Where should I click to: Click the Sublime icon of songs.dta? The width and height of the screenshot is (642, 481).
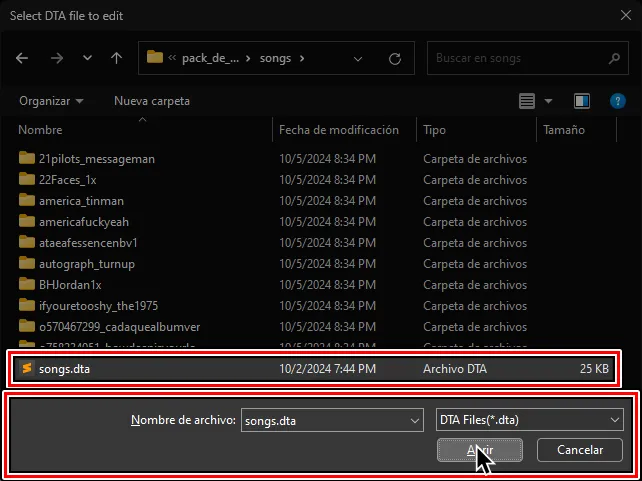27,368
